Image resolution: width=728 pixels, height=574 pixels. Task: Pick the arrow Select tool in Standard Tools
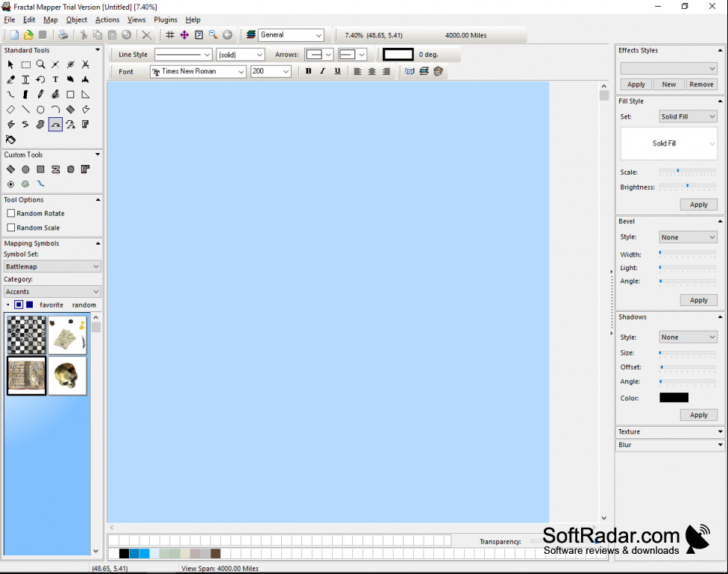pyautogui.click(x=10, y=65)
